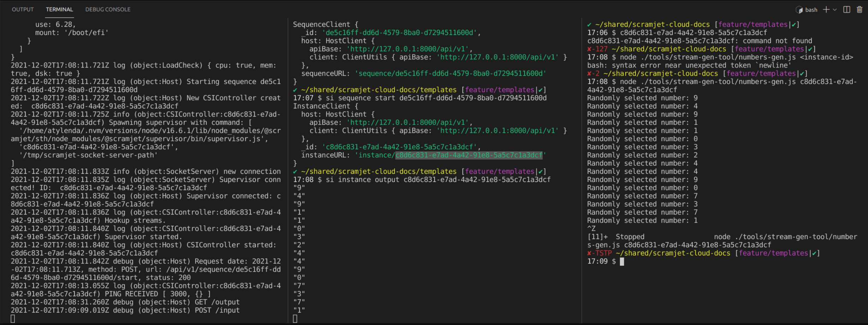The width and height of the screenshot is (868, 325).
Task: Click the '/tmp/scramjet-socket-server-path' string
Action: point(88,155)
